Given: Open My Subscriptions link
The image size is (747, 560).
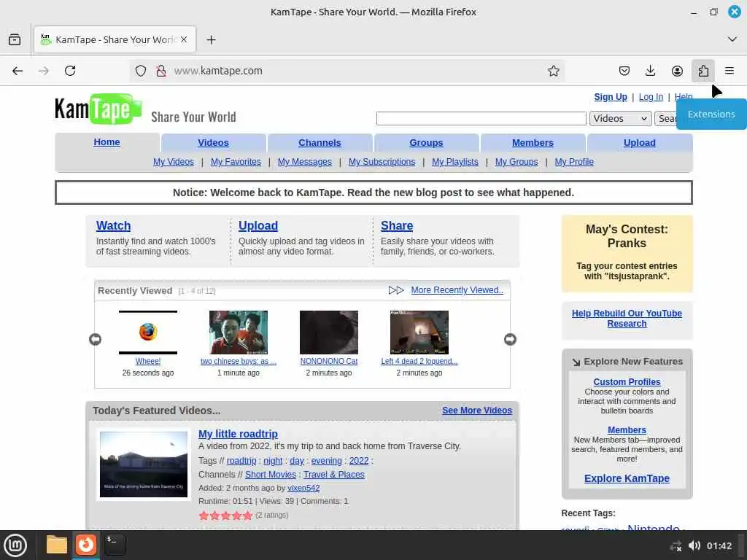Looking at the screenshot, I should click(382, 162).
